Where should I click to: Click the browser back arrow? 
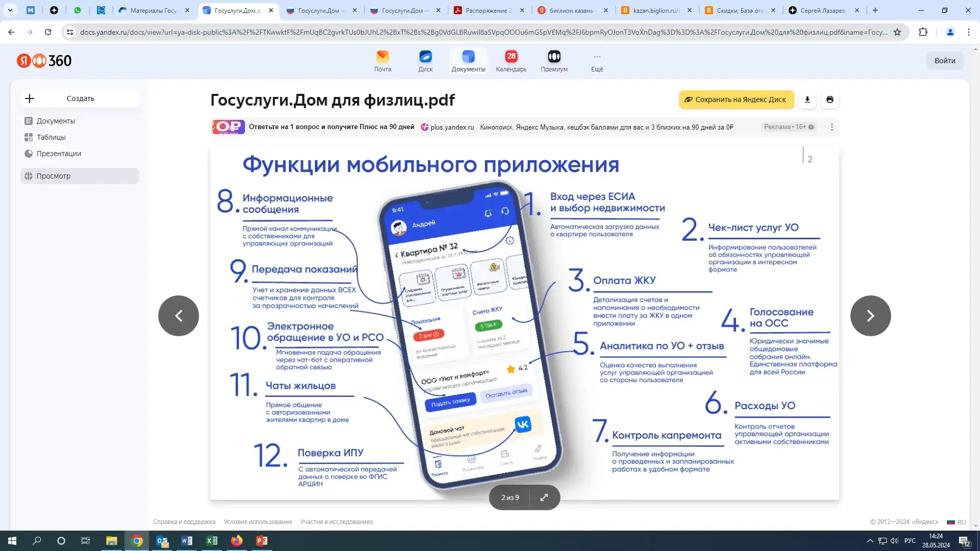tap(11, 32)
